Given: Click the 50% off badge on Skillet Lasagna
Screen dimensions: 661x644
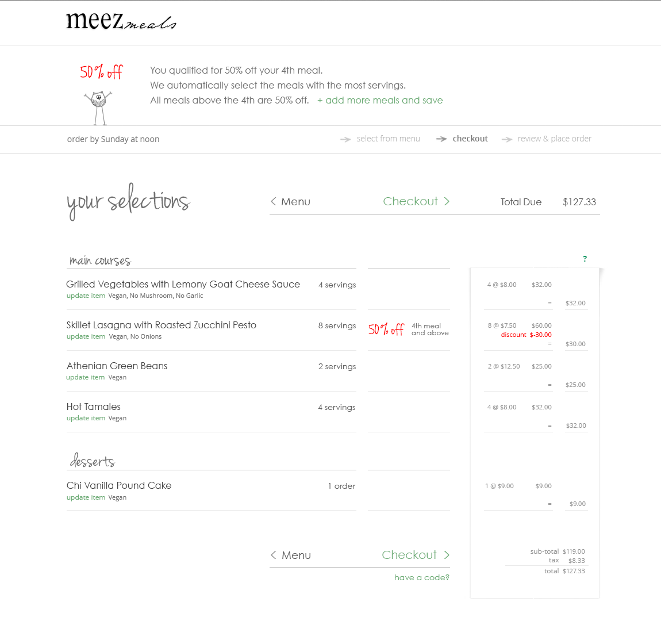Looking at the screenshot, I should point(386,329).
